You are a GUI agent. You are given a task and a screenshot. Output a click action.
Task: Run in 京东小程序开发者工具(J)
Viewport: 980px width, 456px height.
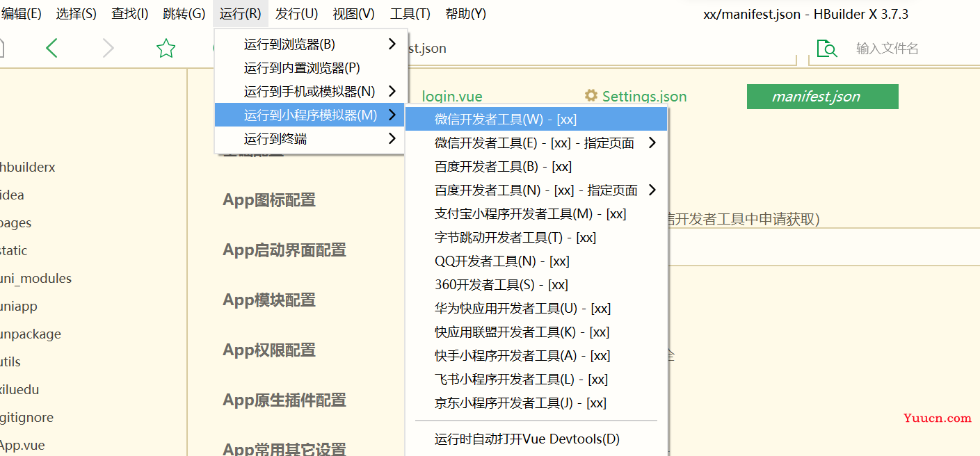click(x=536, y=403)
